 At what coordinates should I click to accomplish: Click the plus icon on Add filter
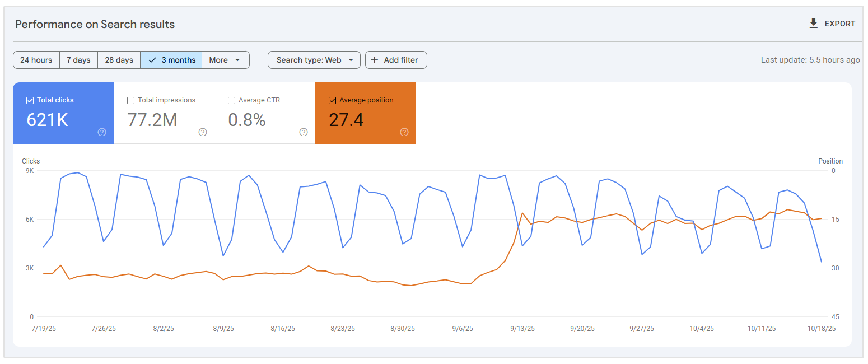375,60
